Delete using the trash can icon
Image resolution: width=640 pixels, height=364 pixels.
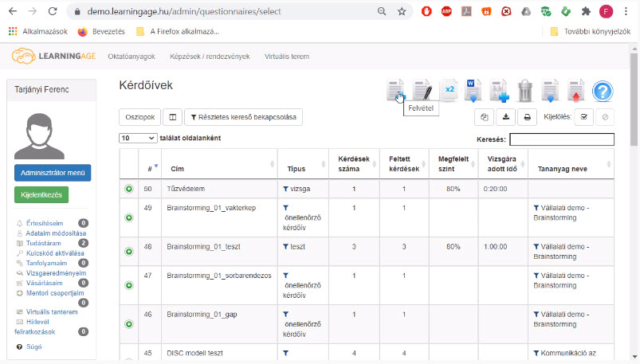tap(525, 91)
